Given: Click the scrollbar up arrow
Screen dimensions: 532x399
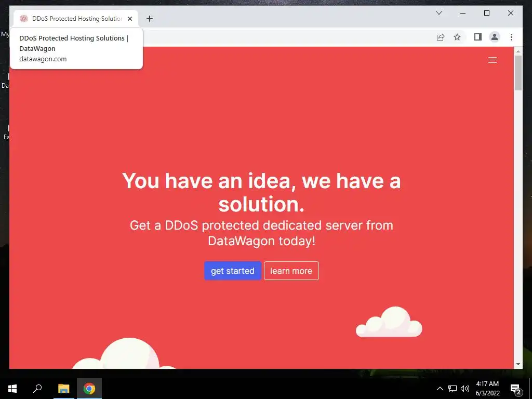Looking at the screenshot, I should (x=518, y=51).
